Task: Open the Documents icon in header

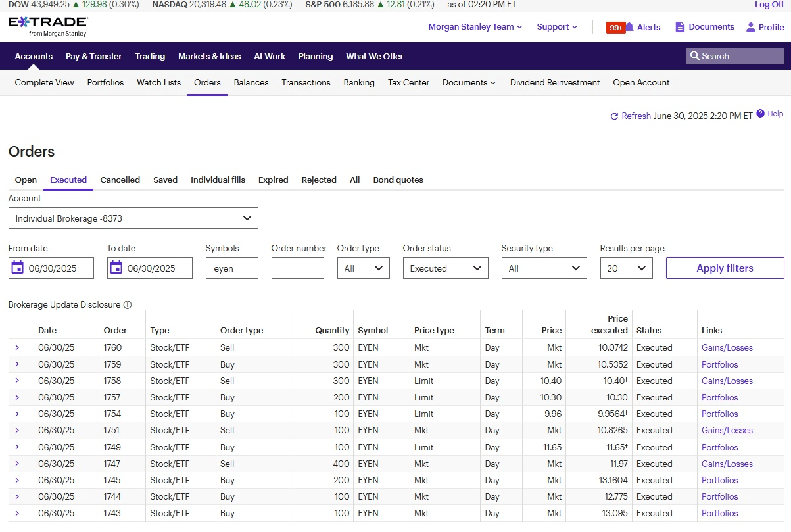Action: pyautogui.click(x=680, y=27)
